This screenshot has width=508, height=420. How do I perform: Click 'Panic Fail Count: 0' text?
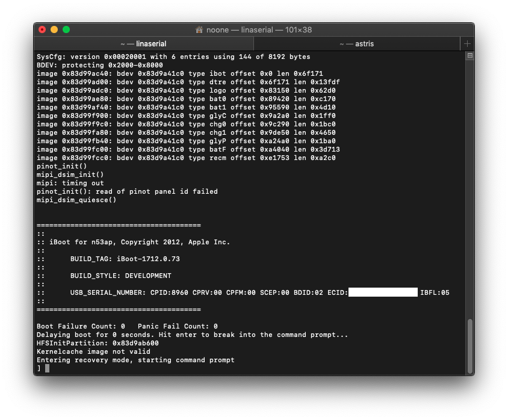pyautogui.click(x=178, y=326)
